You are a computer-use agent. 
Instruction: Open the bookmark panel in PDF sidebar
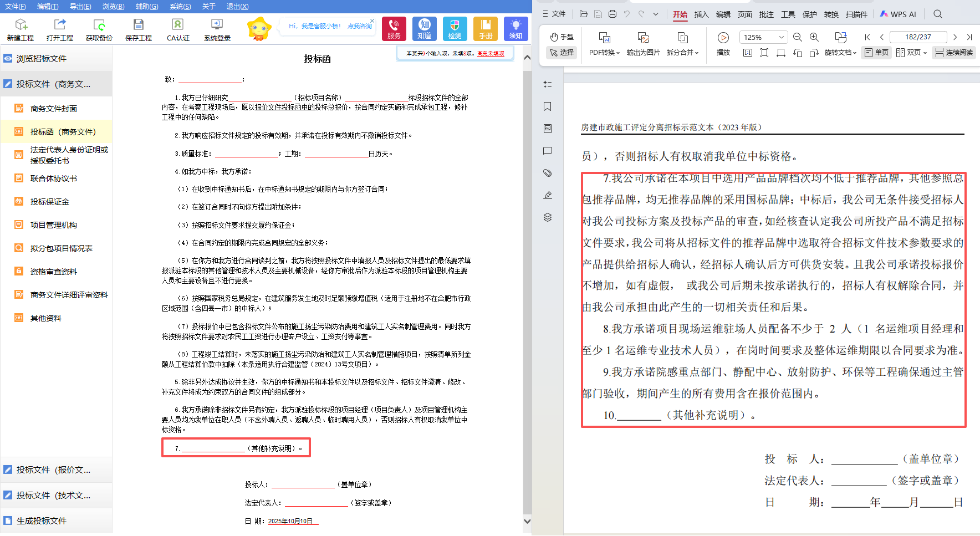point(548,106)
